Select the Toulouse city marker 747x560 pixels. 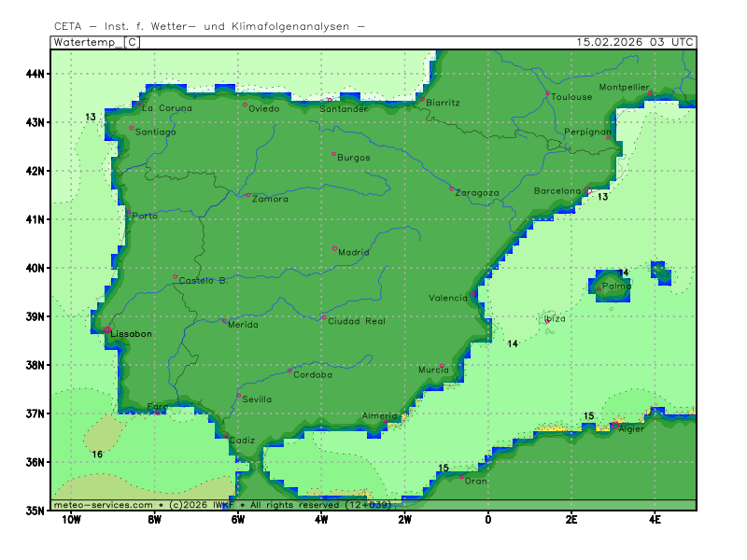click(548, 93)
